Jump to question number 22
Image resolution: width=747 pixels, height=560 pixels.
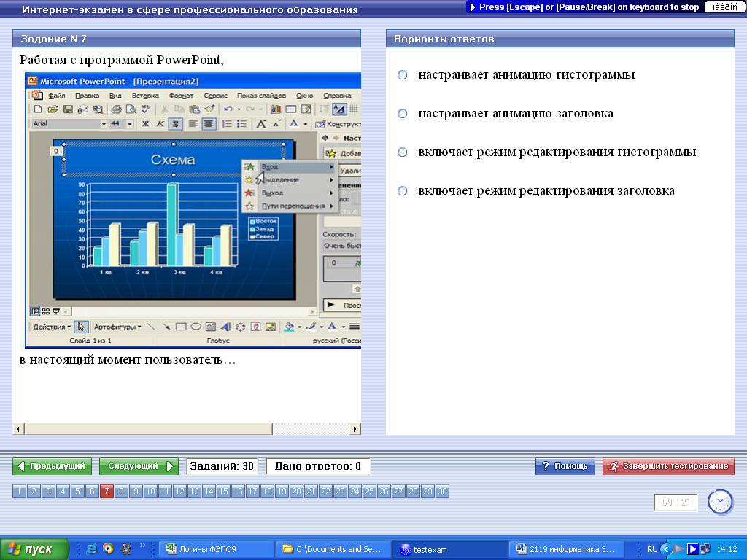coord(326,491)
